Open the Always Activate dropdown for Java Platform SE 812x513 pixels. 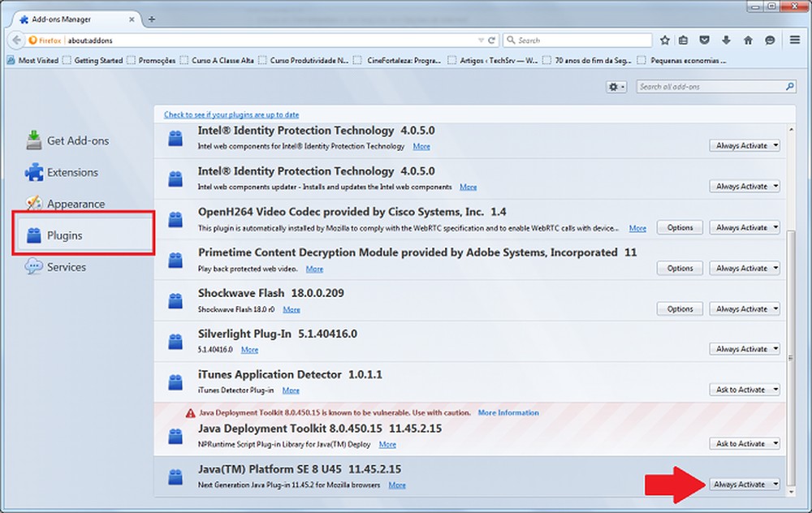click(x=745, y=484)
